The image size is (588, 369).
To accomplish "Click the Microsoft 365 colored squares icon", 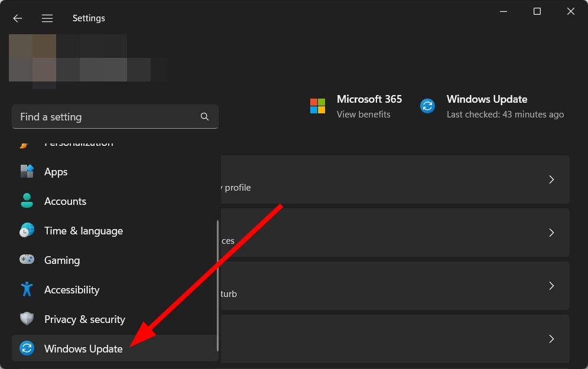I will (x=317, y=106).
